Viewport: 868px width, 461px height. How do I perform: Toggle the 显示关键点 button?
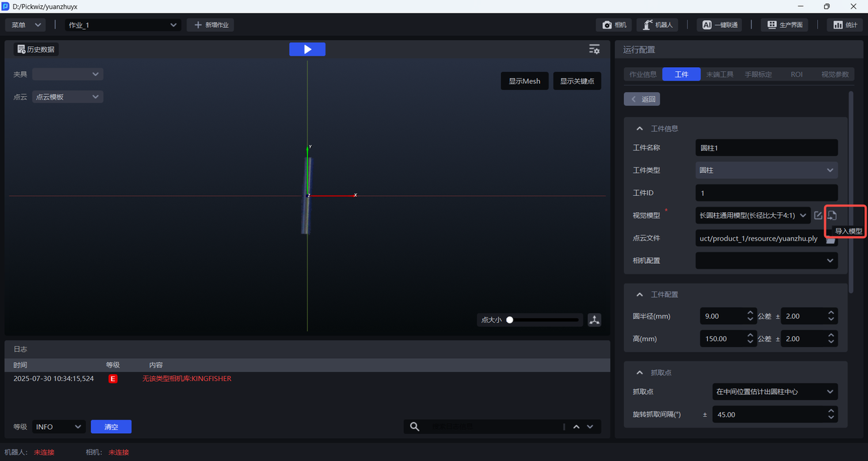577,81
